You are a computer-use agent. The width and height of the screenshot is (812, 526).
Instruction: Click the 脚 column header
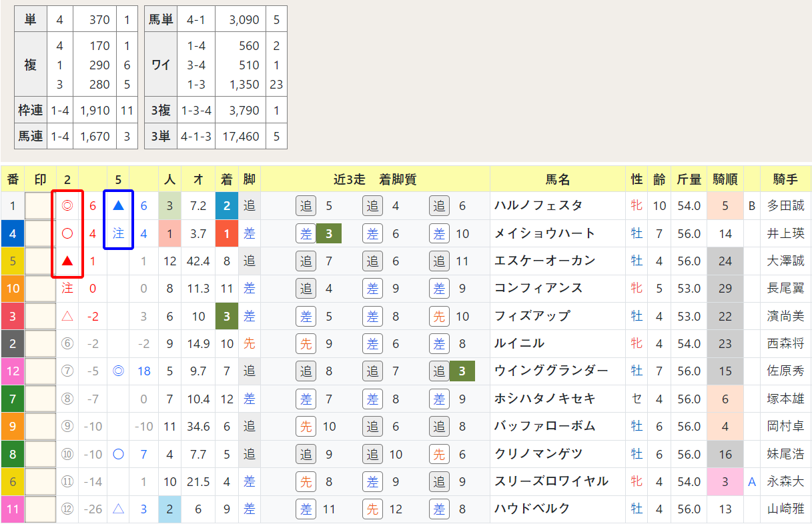[x=250, y=179]
